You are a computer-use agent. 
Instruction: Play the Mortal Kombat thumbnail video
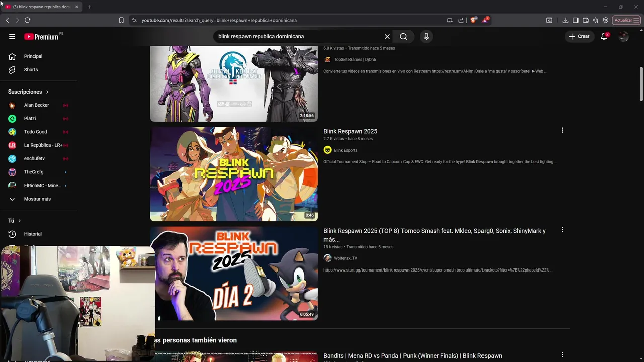pyautogui.click(x=234, y=83)
